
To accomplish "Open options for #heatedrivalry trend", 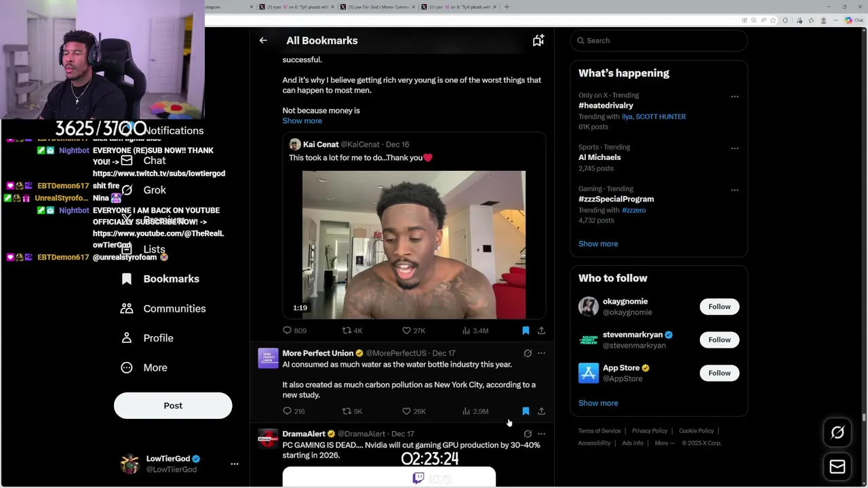I will 734,97.
